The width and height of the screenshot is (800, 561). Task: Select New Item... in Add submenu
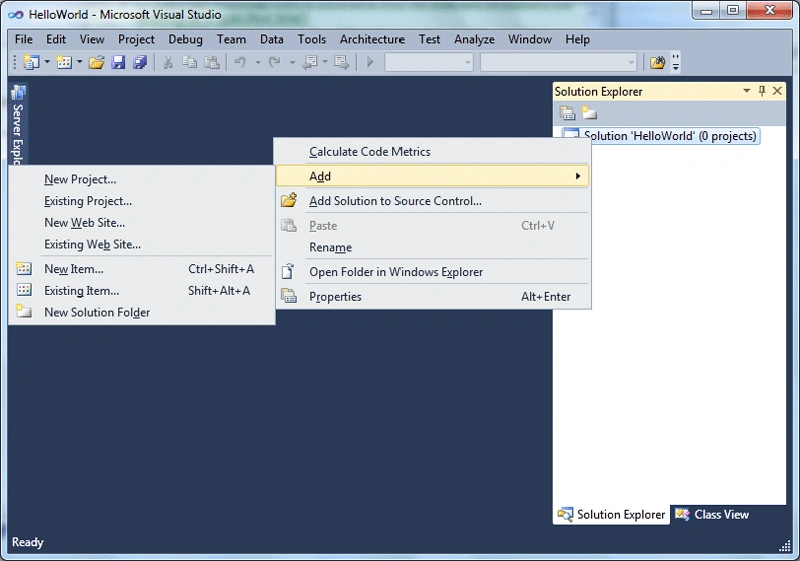142,269
